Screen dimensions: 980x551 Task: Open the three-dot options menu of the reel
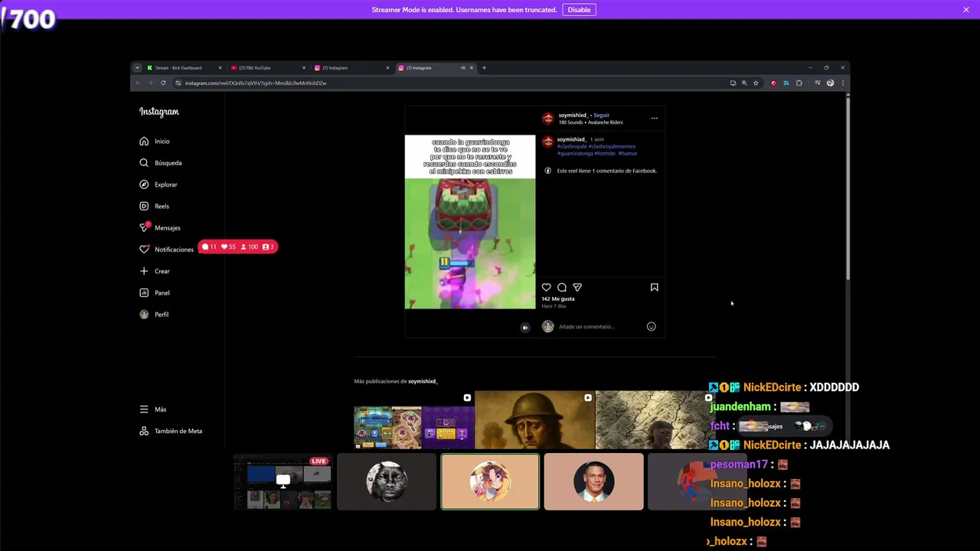pos(654,119)
